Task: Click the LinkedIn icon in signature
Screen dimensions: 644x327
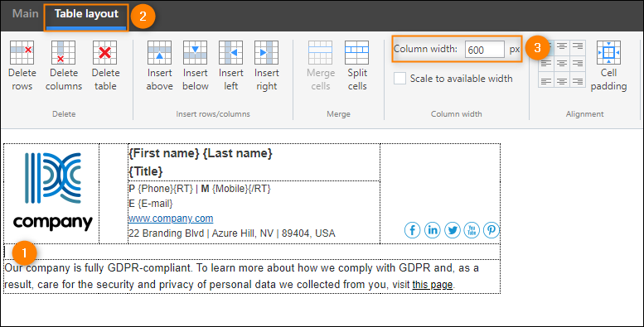Action: [432, 230]
